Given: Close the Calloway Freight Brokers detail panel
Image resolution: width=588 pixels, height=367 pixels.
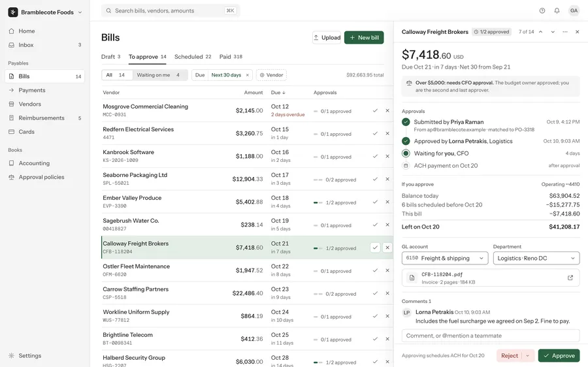Looking at the screenshot, I should pyautogui.click(x=578, y=32).
